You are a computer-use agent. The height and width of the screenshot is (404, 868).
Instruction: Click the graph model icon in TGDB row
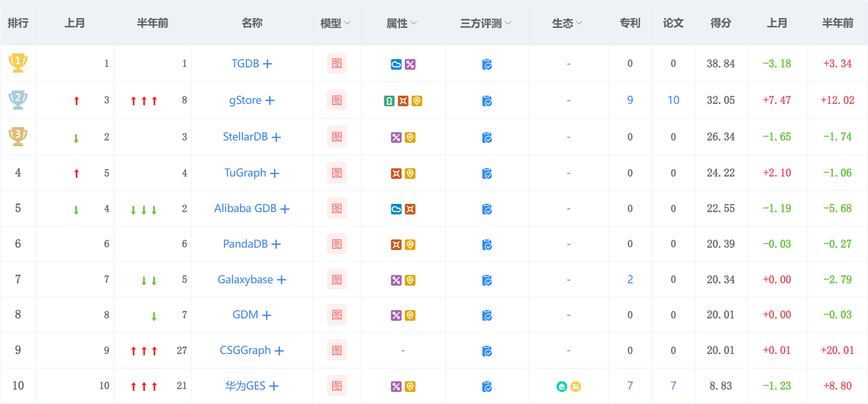337,63
